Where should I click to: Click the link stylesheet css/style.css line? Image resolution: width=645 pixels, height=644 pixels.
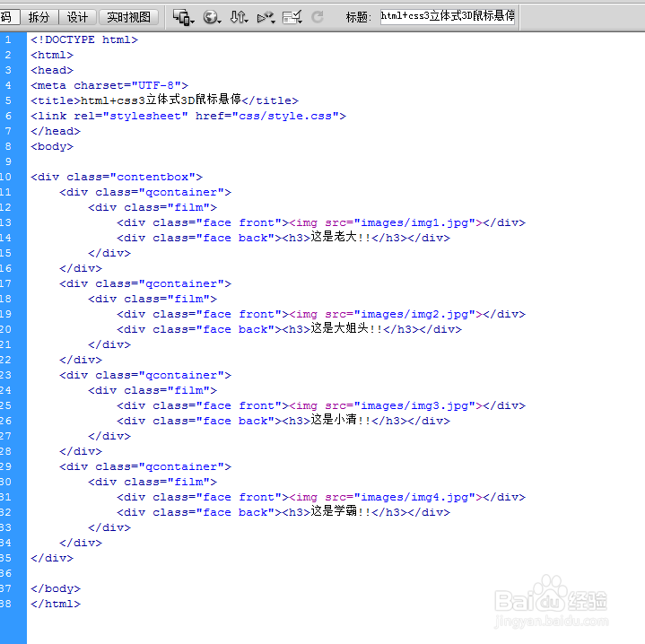coord(188,116)
